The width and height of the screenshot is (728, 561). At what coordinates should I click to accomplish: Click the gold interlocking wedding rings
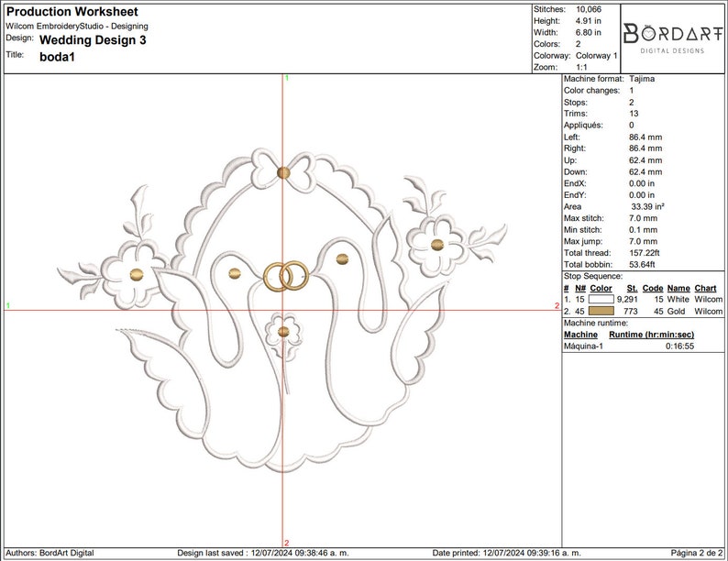pos(286,276)
